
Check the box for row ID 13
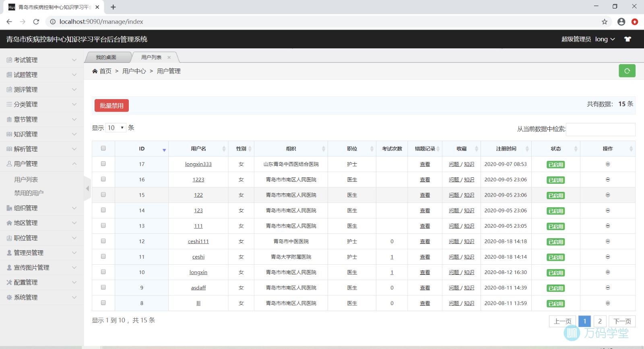pyautogui.click(x=103, y=225)
